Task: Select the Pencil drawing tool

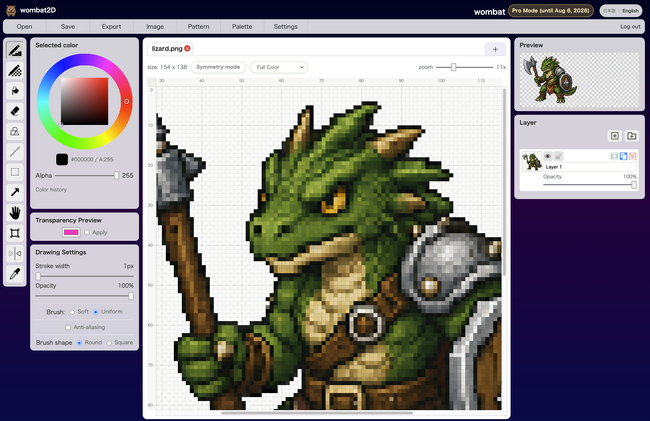Action: point(15,51)
